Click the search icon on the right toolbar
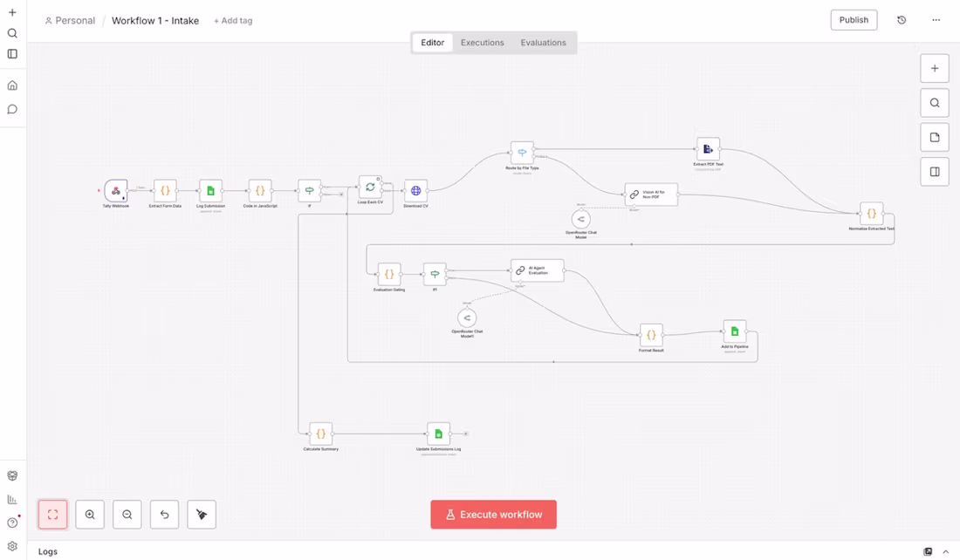960x560 pixels. [935, 102]
